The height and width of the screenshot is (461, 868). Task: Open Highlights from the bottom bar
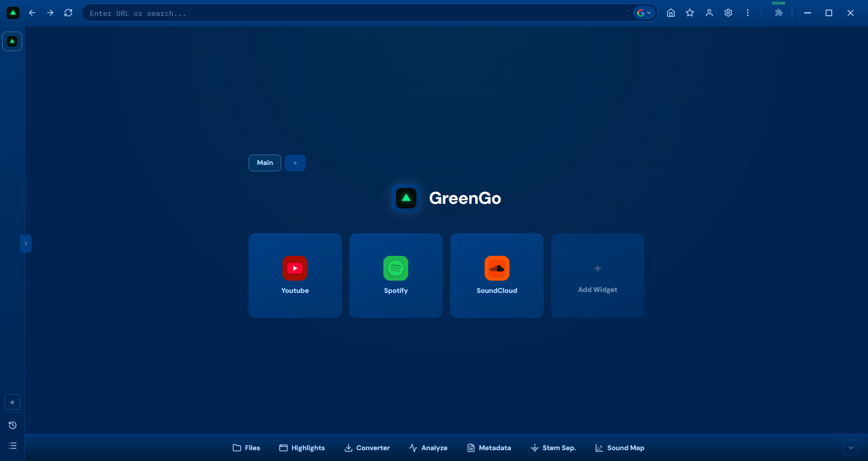(x=302, y=448)
